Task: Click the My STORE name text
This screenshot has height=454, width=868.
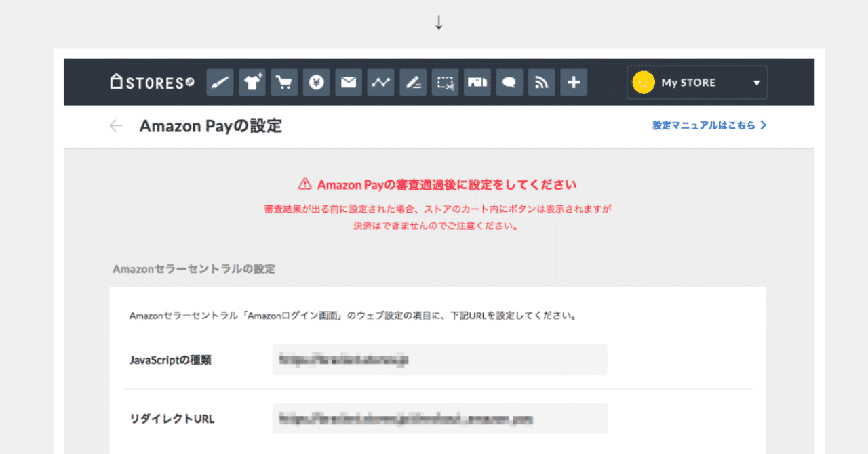Action: (688, 83)
